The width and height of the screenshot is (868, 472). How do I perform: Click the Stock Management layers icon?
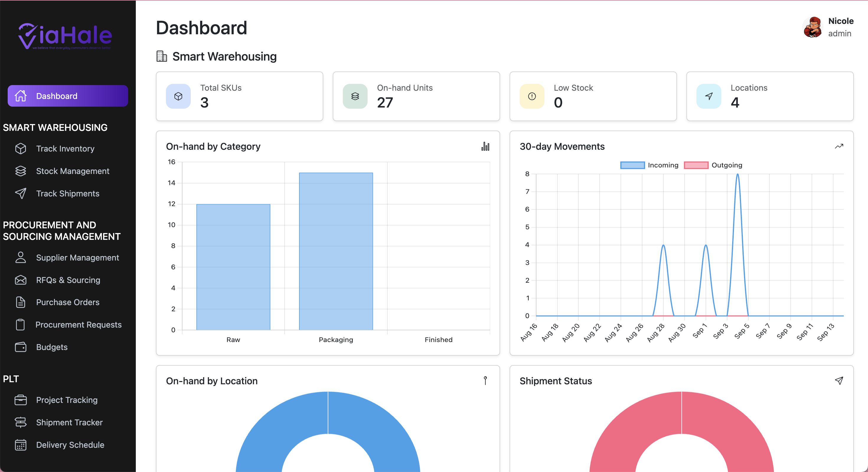(x=21, y=171)
